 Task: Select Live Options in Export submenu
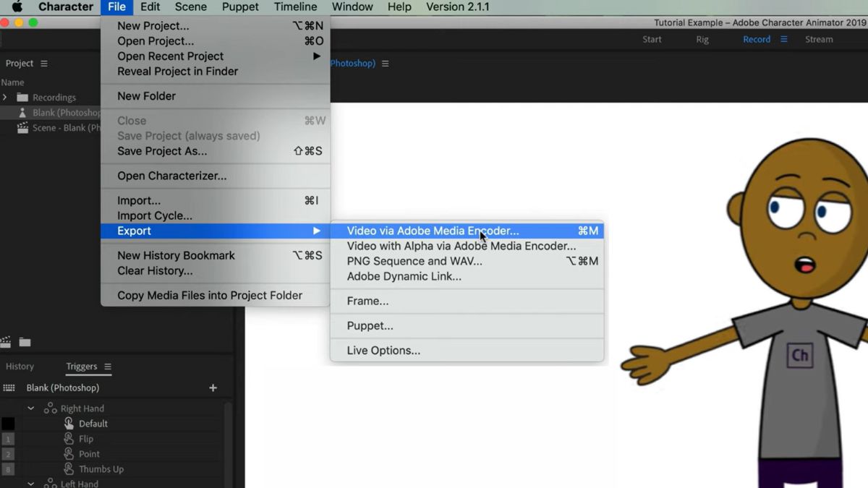pyautogui.click(x=467, y=351)
